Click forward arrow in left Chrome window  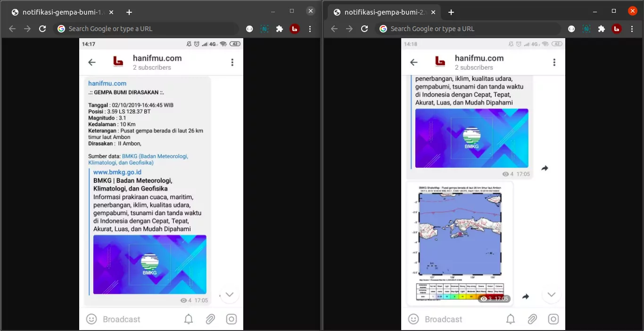[27, 29]
